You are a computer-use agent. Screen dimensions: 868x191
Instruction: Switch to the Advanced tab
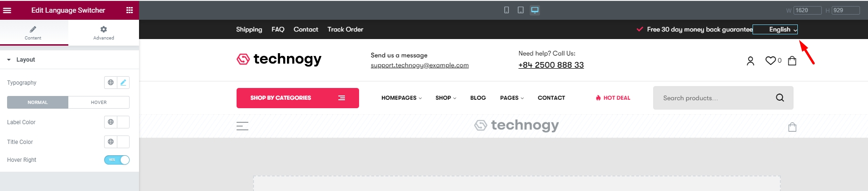(x=104, y=32)
